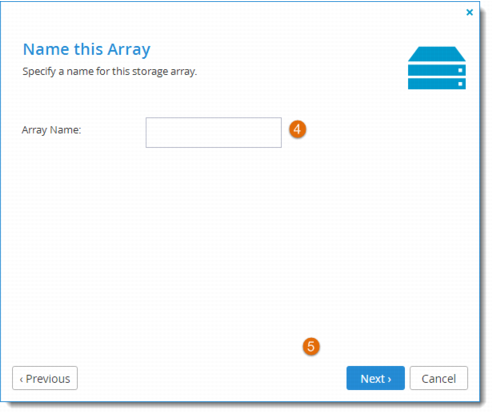
Task: Go to the next wizard step
Action: point(375,378)
